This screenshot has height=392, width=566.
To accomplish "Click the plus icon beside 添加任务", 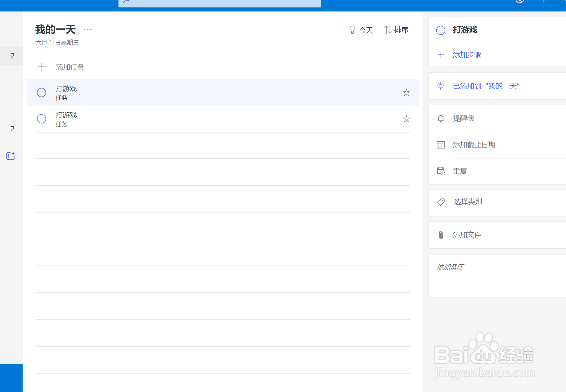I will click(42, 67).
